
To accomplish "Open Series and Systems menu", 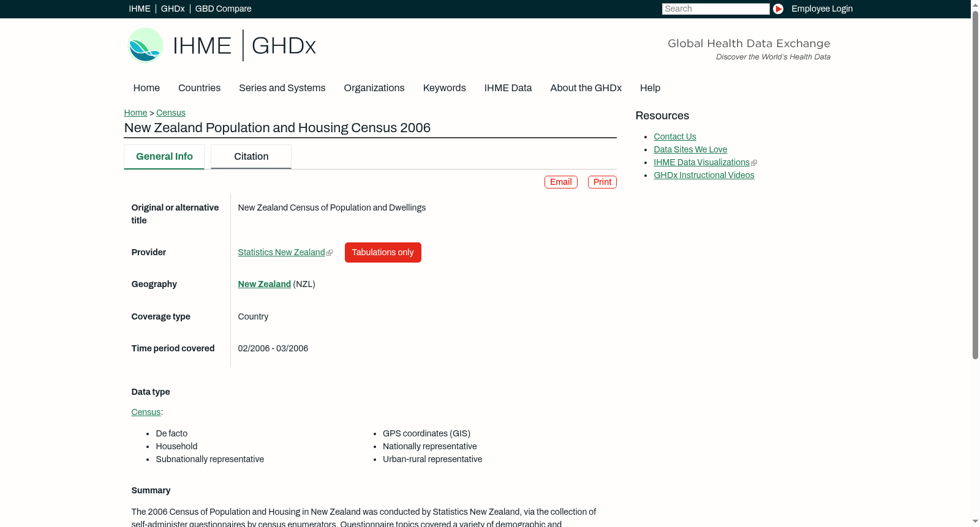I will (x=282, y=88).
